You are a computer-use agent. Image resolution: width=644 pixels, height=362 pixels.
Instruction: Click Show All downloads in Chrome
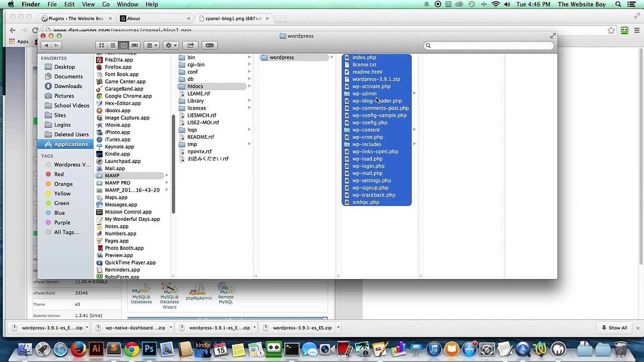pyautogui.click(x=614, y=328)
